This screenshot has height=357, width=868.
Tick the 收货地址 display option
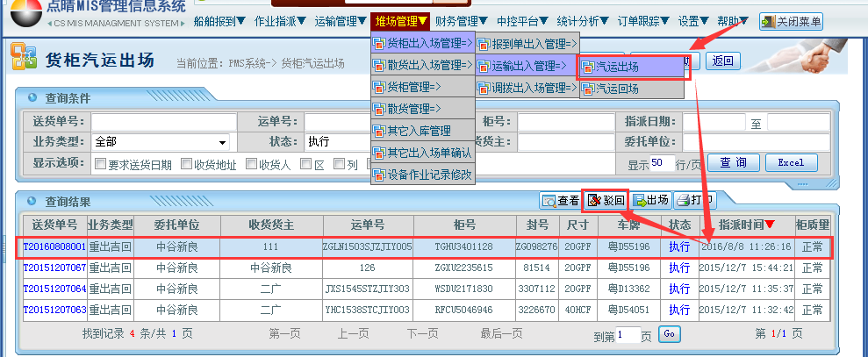point(187,164)
